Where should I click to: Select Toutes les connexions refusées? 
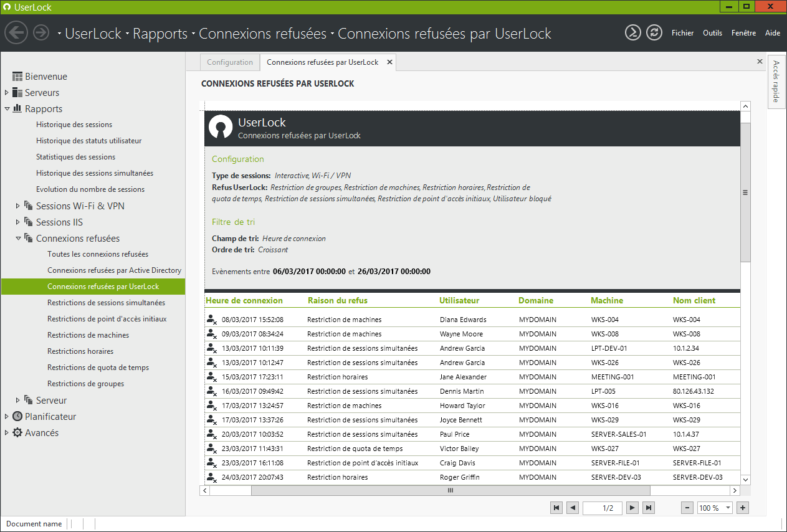[x=98, y=254]
